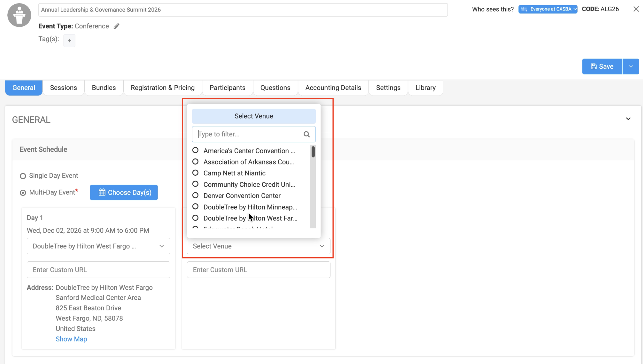Select Single Day Event radio option
Screen dimensions: 643x364
(23, 176)
